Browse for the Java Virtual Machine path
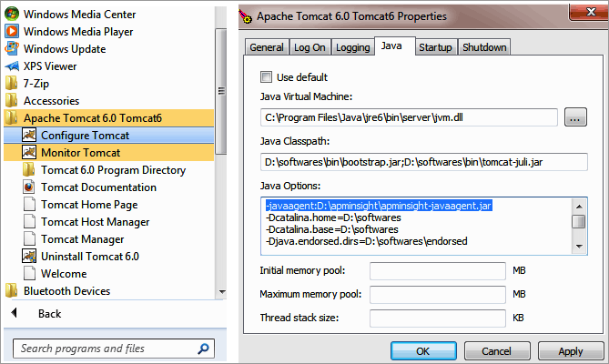 pos(575,117)
